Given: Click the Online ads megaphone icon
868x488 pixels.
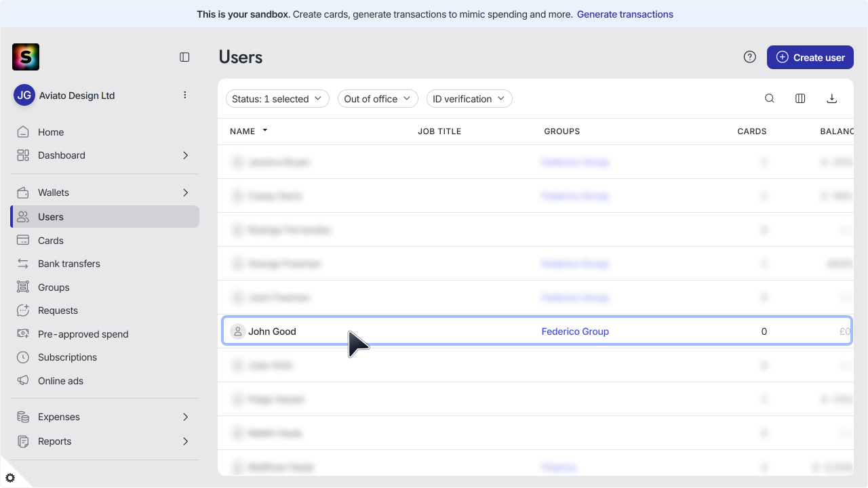Looking at the screenshot, I should [23, 381].
